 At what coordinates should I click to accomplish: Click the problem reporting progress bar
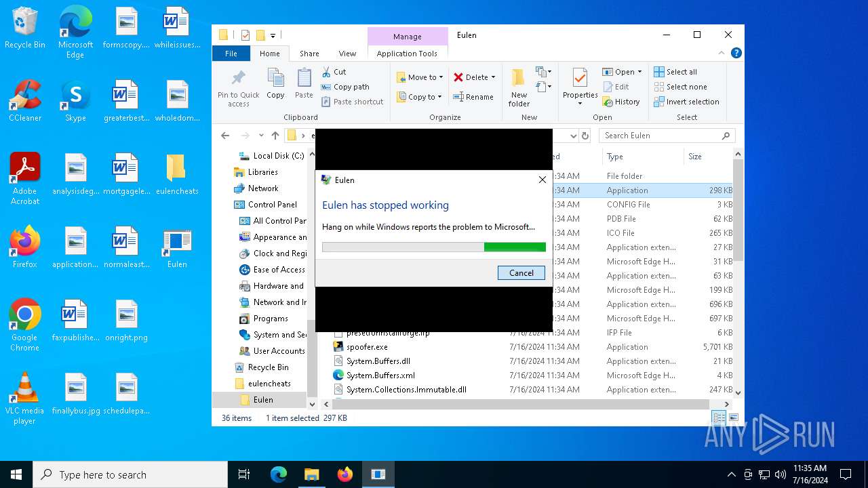click(434, 247)
